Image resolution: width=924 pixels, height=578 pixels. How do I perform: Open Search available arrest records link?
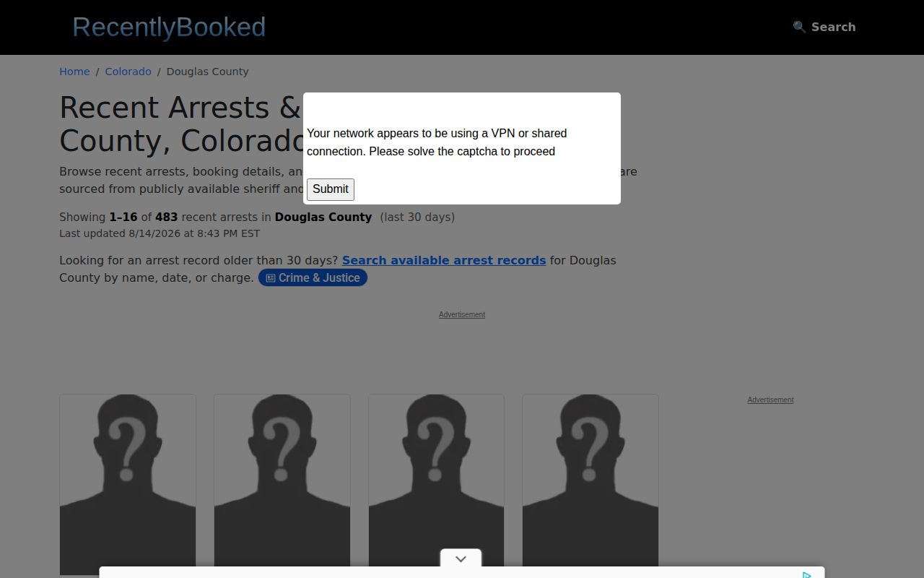click(x=444, y=260)
